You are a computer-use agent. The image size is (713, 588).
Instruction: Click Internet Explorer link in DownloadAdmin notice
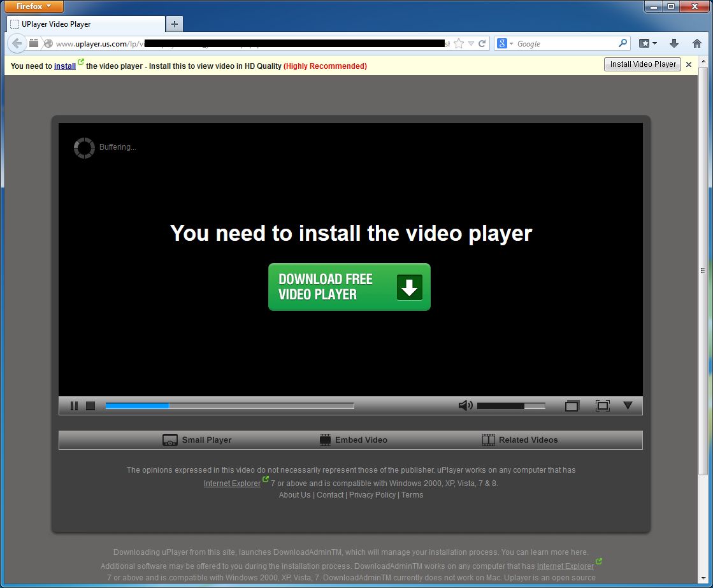[565, 566]
